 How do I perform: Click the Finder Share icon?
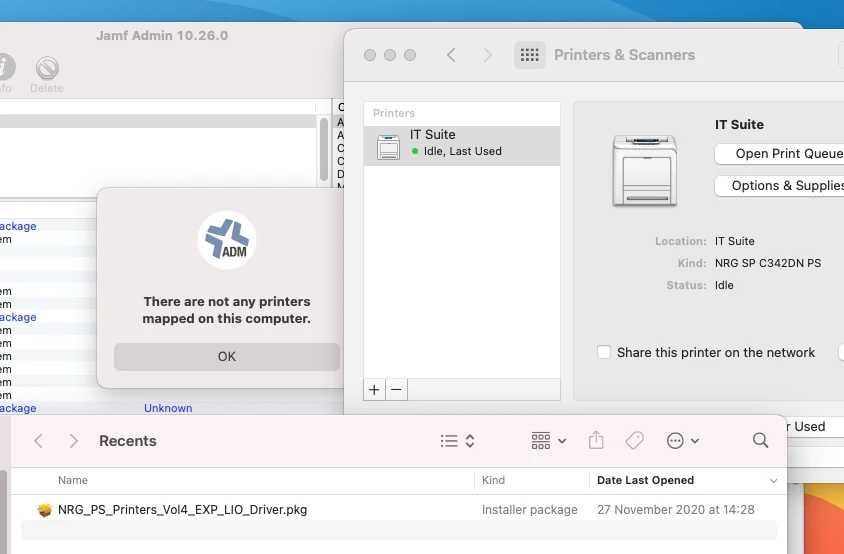click(596, 440)
